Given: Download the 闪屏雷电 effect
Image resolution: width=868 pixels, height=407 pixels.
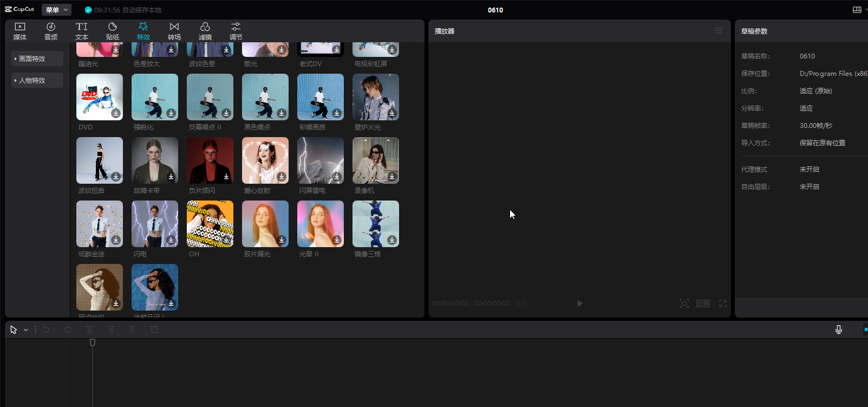Looking at the screenshot, I should click(x=337, y=177).
